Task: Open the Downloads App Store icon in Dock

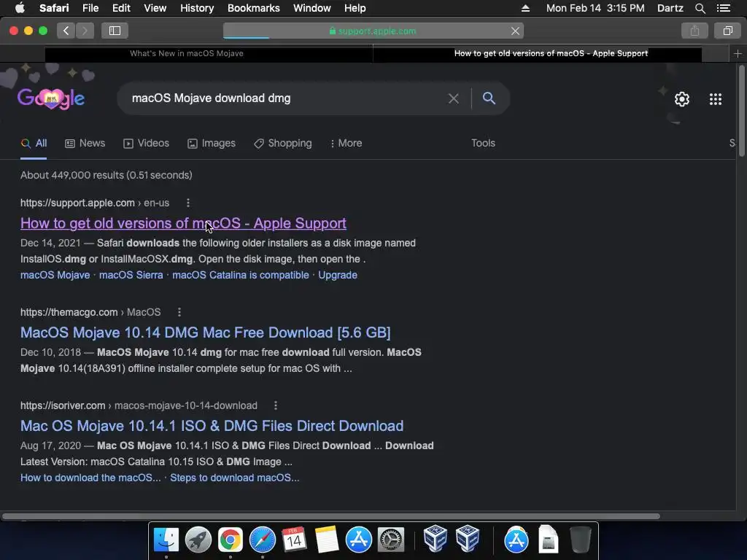Action: (x=516, y=540)
